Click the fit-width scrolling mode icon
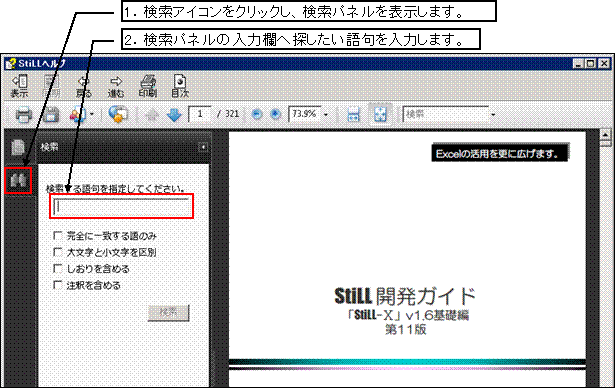 tap(353, 115)
